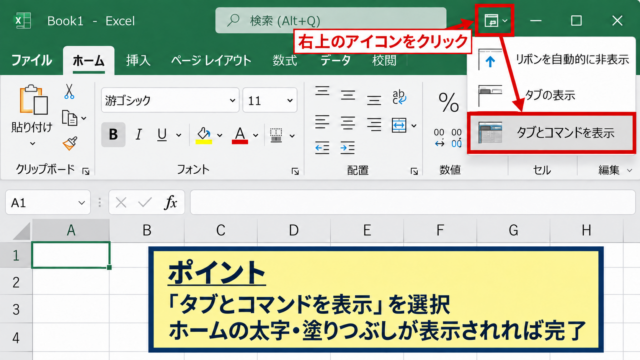Click the Decrease Decimal icon
Screen dimensions: 640x360
pyautogui.click(x=456, y=138)
